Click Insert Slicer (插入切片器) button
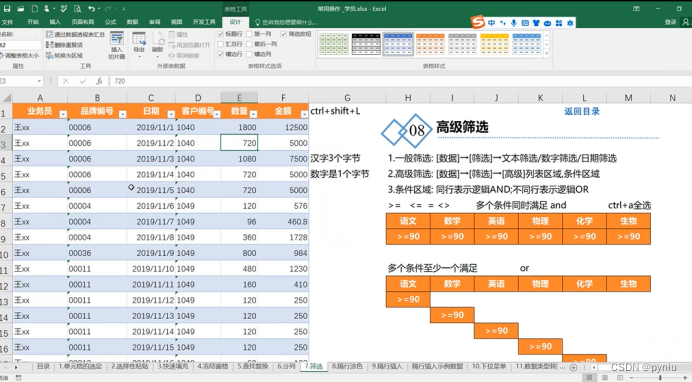This screenshot has width=692, height=382. tap(117, 45)
